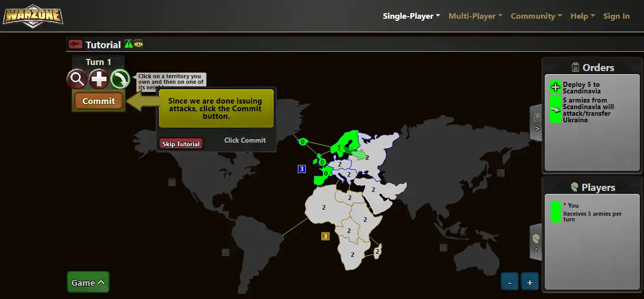The width and height of the screenshot is (644, 299).
Task: Click the green warning triangle icon
Action: click(x=129, y=44)
